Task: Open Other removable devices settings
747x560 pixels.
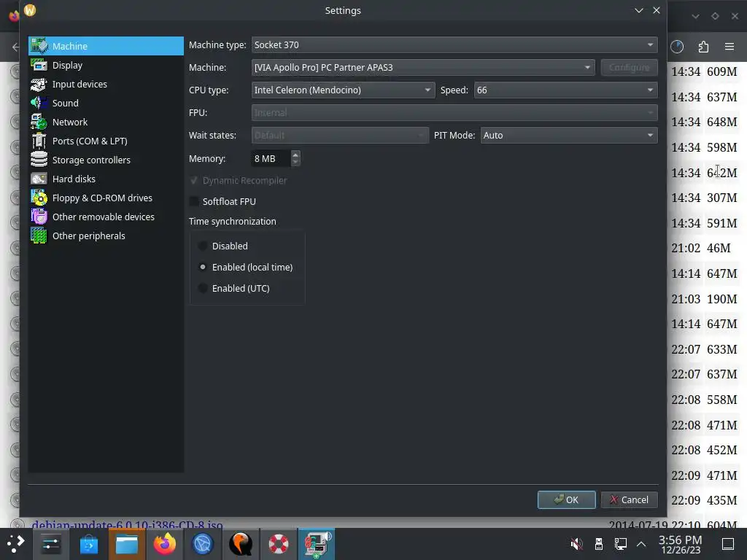Action: click(106, 217)
